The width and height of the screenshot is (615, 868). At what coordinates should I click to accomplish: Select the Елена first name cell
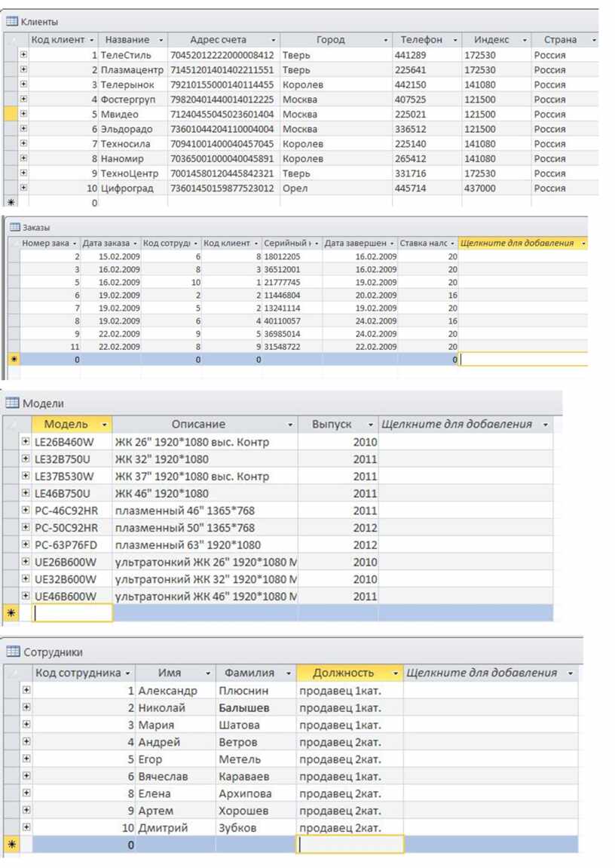tap(176, 793)
